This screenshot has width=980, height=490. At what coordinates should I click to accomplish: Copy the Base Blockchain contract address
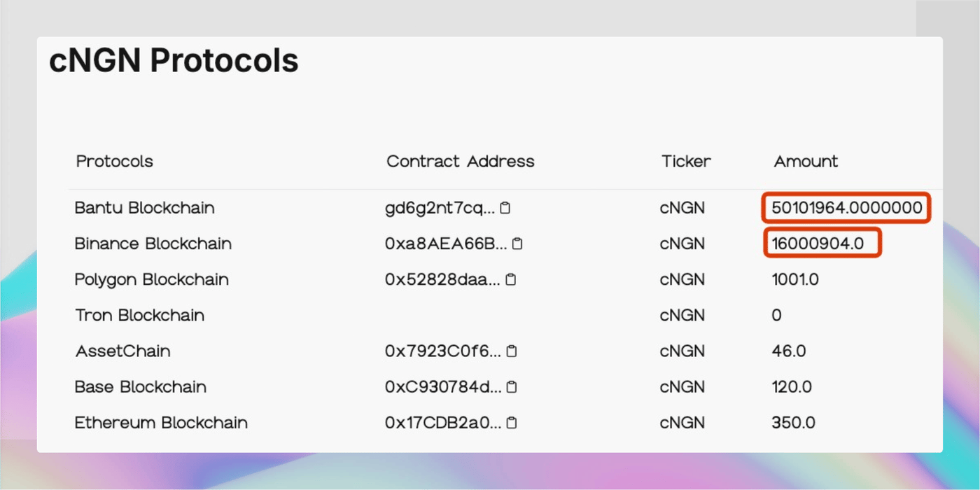(510, 386)
